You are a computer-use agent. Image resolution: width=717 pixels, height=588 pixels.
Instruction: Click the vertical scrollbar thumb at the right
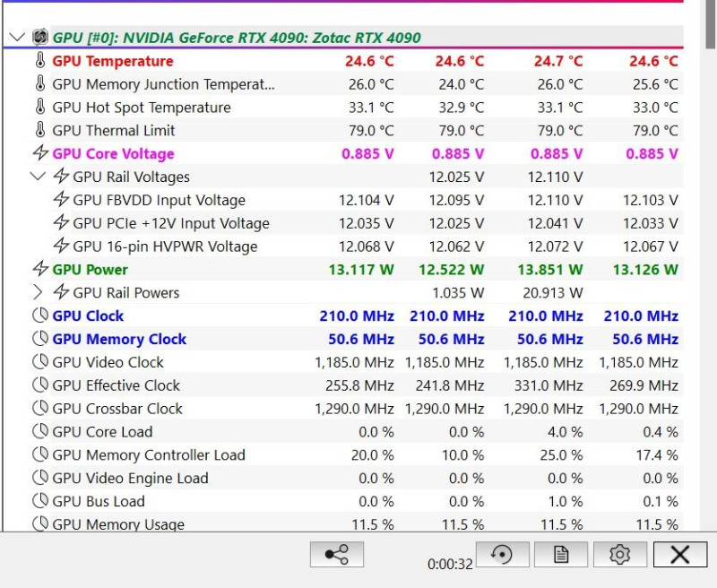point(711,24)
